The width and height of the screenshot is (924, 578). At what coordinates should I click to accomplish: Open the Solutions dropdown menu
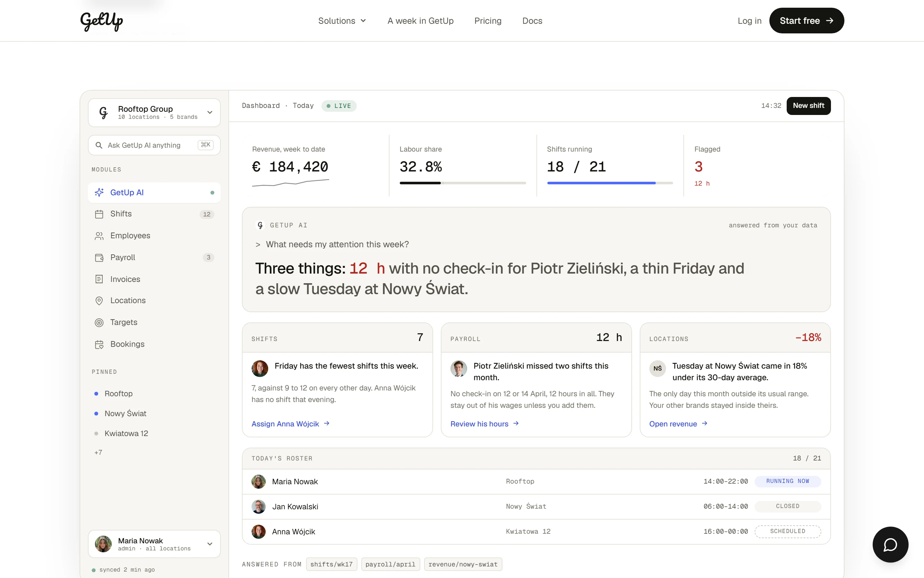click(x=342, y=21)
